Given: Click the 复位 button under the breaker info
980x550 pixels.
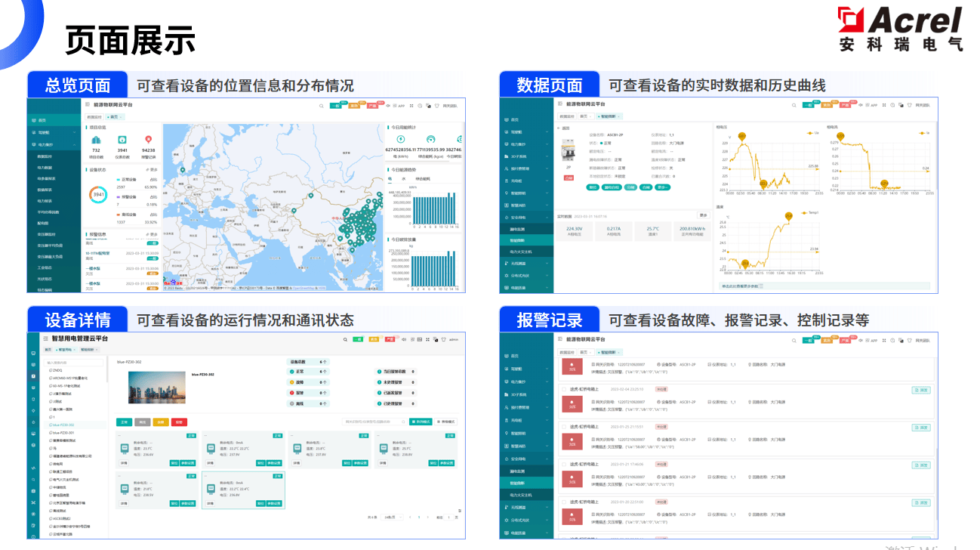Looking at the screenshot, I should (593, 187).
